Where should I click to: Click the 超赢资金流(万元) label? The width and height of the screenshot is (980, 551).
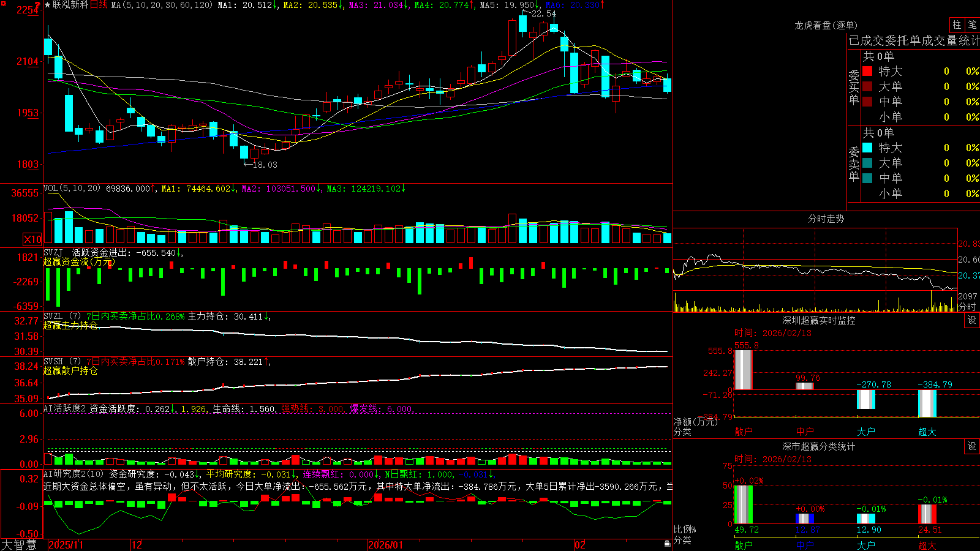pyautogui.click(x=78, y=262)
